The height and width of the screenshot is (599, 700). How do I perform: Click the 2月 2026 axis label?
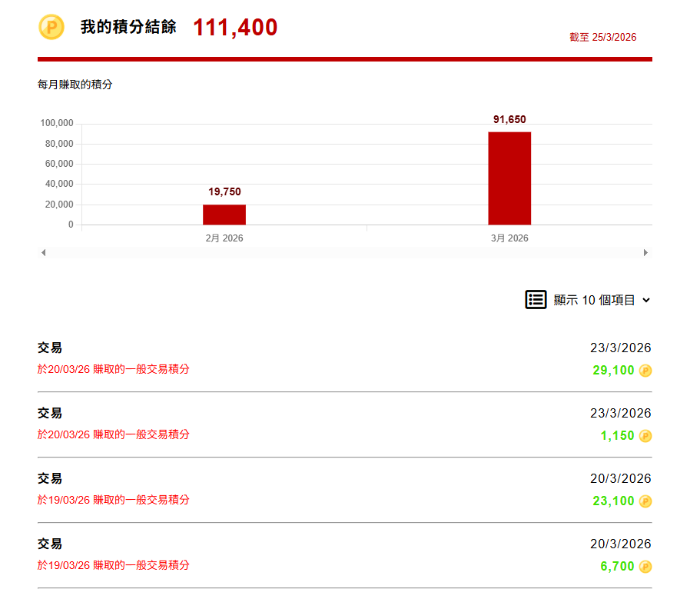[x=224, y=238]
